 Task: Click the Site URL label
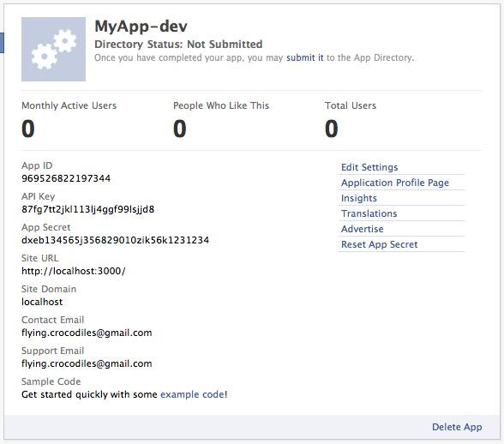click(x=40, y=258)
